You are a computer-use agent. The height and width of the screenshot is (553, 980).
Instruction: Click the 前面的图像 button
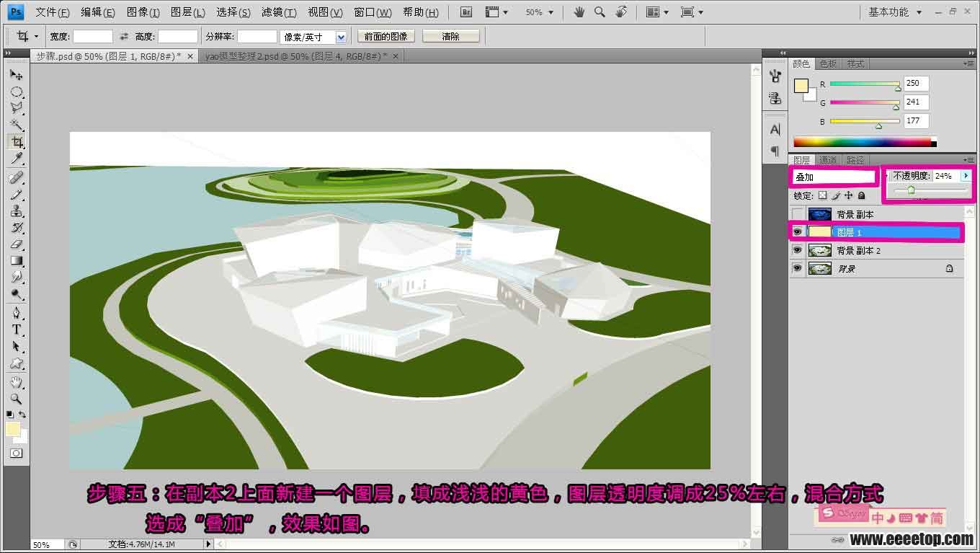[x=386, y=36]
